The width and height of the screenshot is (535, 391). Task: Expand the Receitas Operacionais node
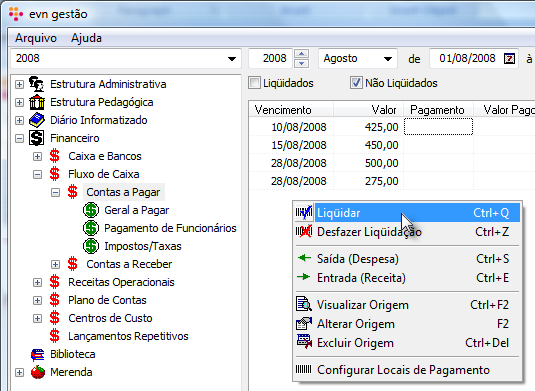(38, 283)
